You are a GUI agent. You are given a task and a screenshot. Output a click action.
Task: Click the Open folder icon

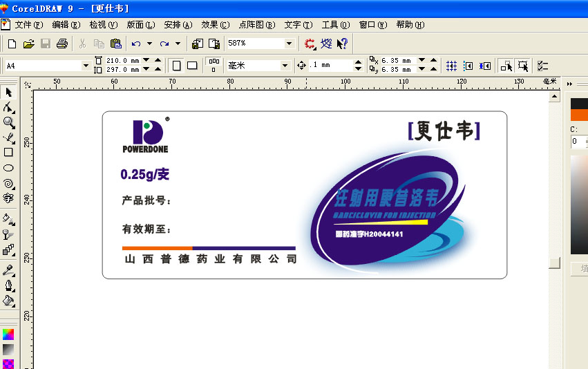coord(28,44)
